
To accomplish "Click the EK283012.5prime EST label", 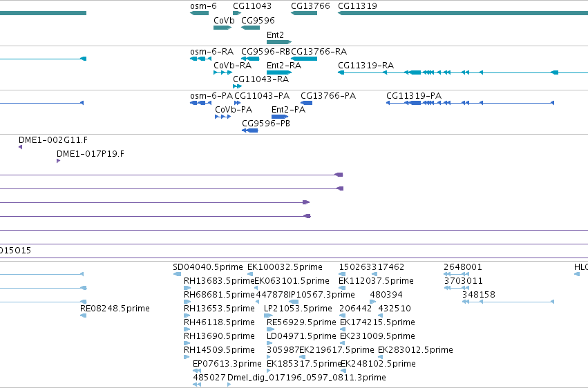I will click(x=415, y=350).
